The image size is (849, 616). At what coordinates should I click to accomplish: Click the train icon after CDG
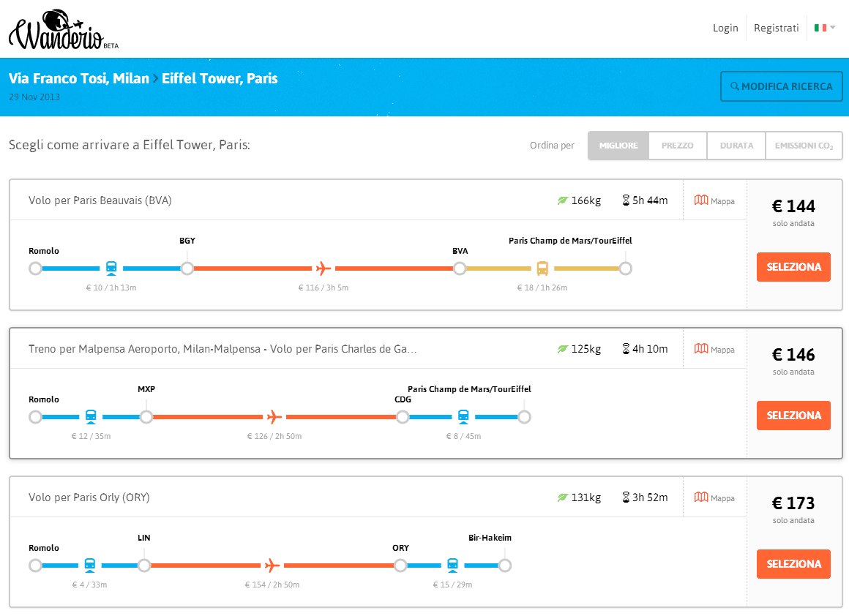463,416
